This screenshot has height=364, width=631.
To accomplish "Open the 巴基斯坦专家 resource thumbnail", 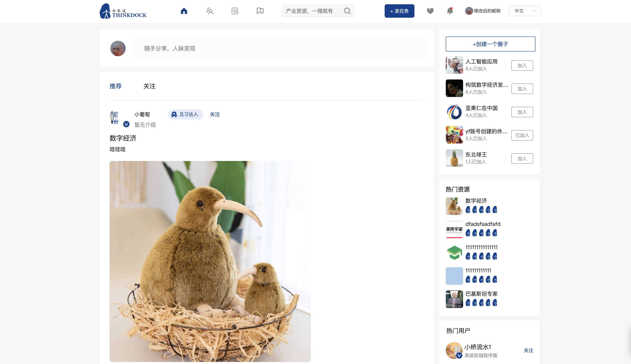I will 454,299.
